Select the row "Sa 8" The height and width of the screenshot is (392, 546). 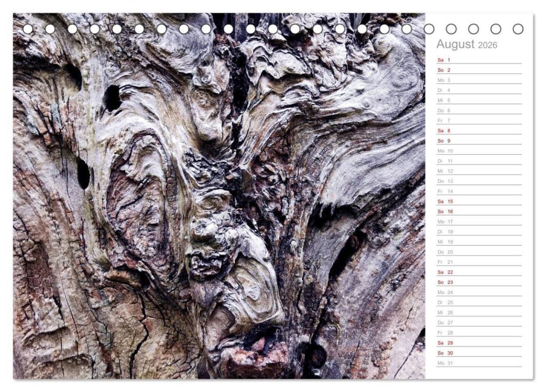pyautogui.click(x=479, y=131)
